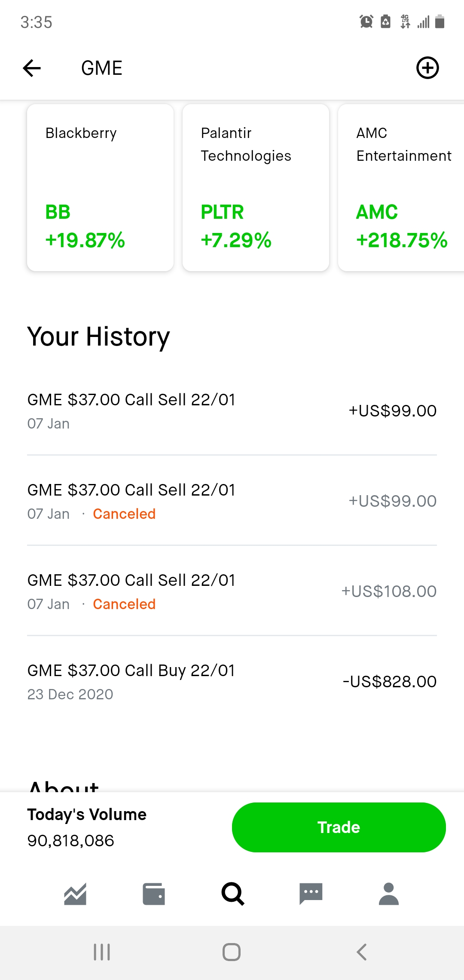Tap the back arrow next to GME
464x980 pixels.
[32, 68]
